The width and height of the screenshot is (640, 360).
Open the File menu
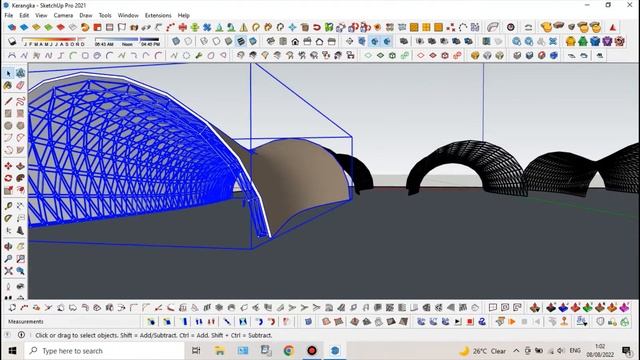point(9,16)
